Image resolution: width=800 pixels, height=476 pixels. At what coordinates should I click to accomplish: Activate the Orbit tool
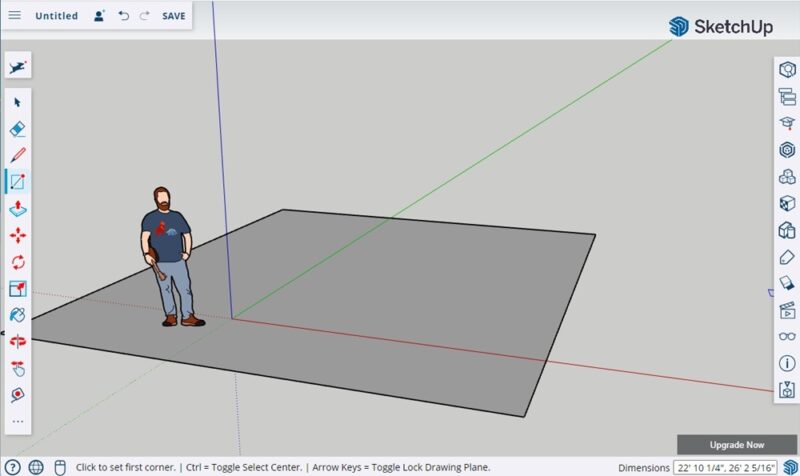18,341
